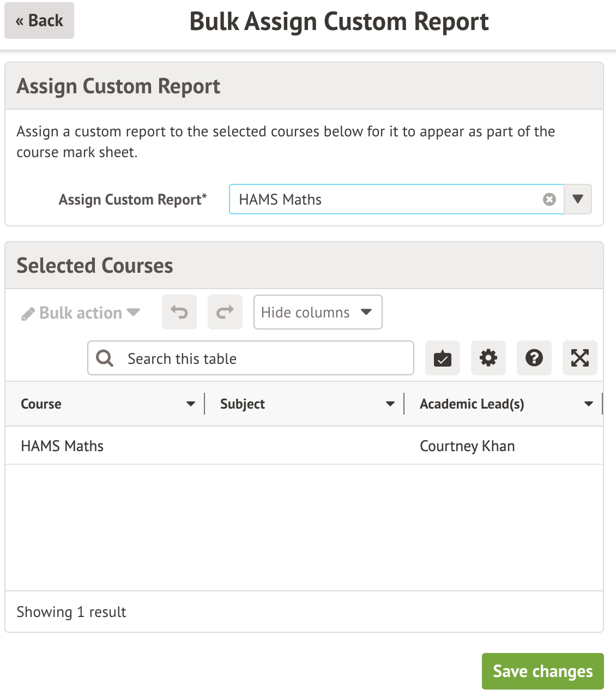Open the Subject column filter arrow

click(390, 404)
